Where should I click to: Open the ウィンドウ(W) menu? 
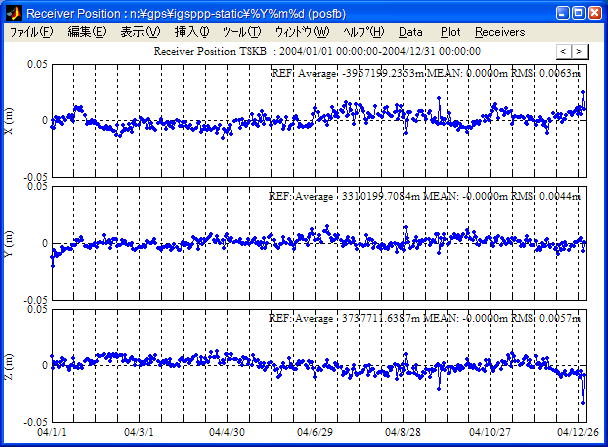coord(301,32)
